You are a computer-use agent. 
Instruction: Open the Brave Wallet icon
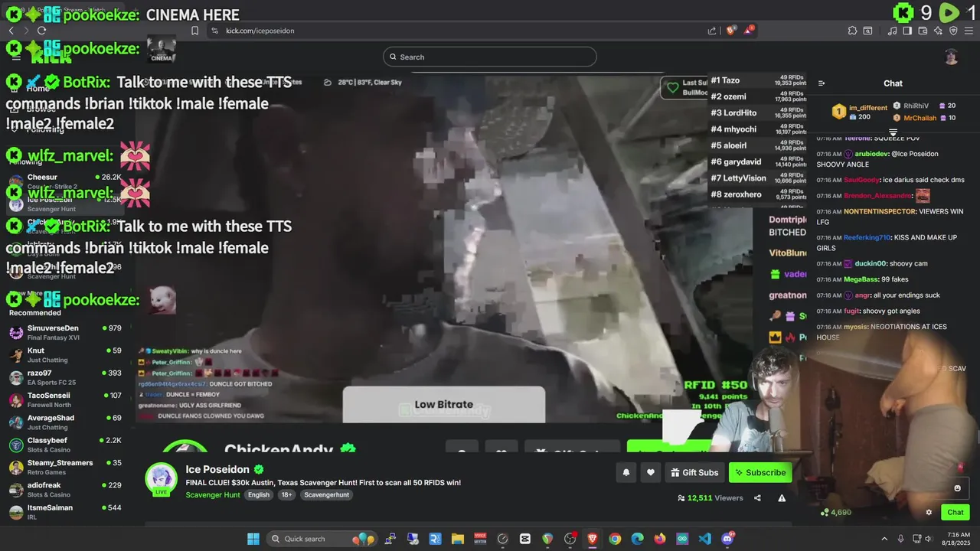[x=923, y=31]
